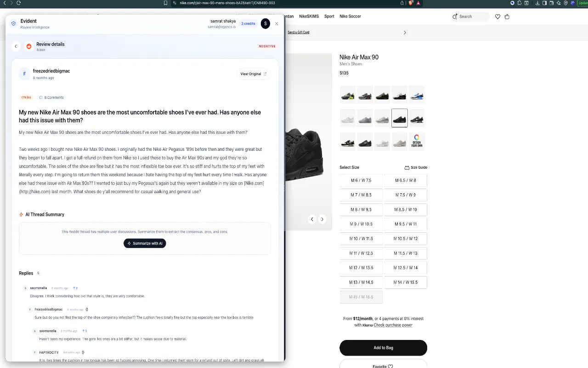This screenshot has height=368, width=588.
Task: Open Nike favorites heart icon
Action: (x=498, y=17)
